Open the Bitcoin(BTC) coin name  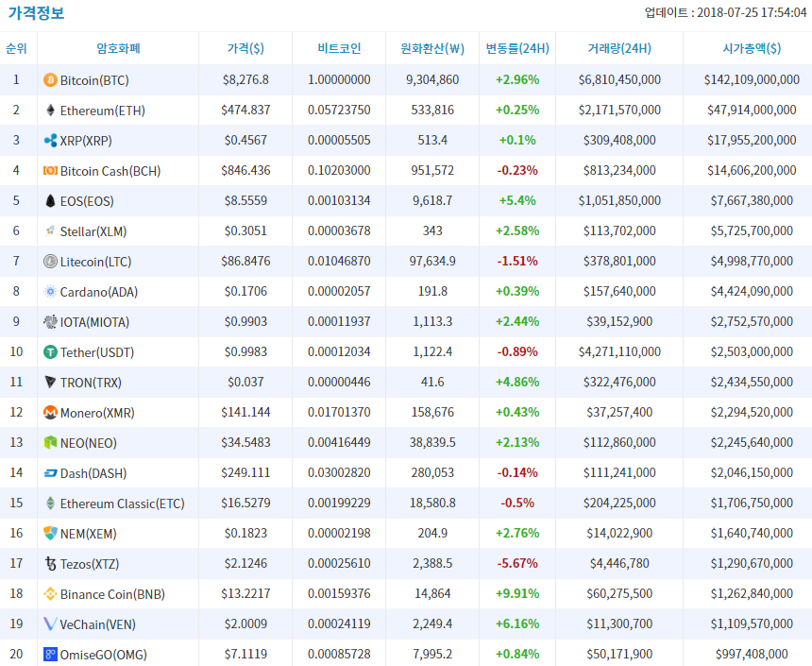[x=94, y=80]
